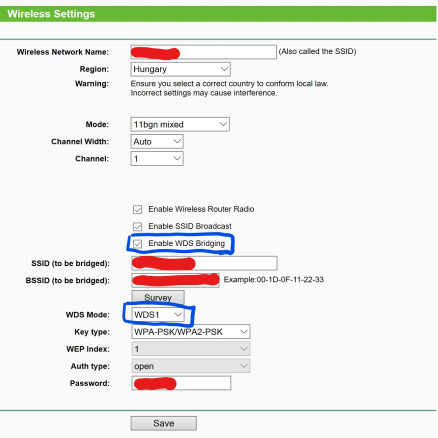Click the Survey button
This screenshot has height=438, width=438.
coord(158,297)
